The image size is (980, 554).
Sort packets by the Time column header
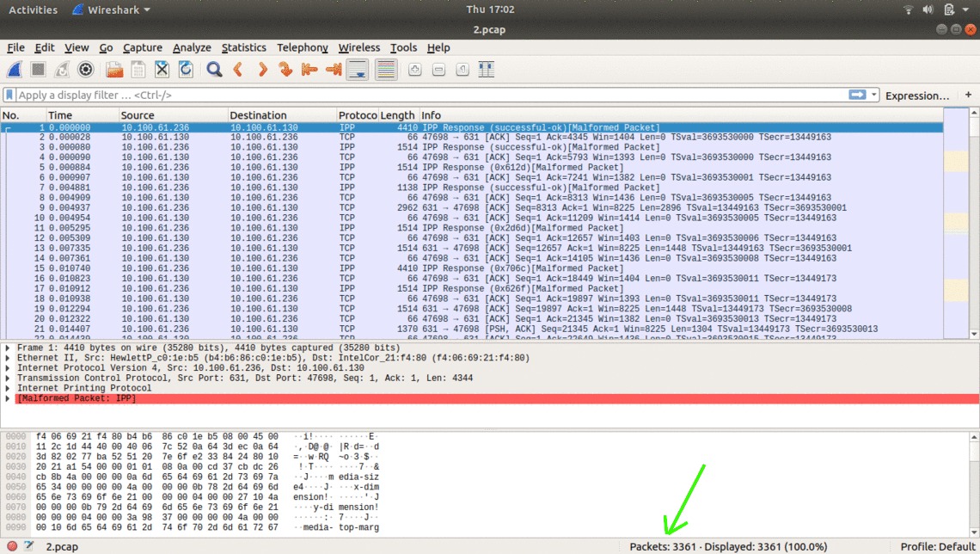pos(83,115)
